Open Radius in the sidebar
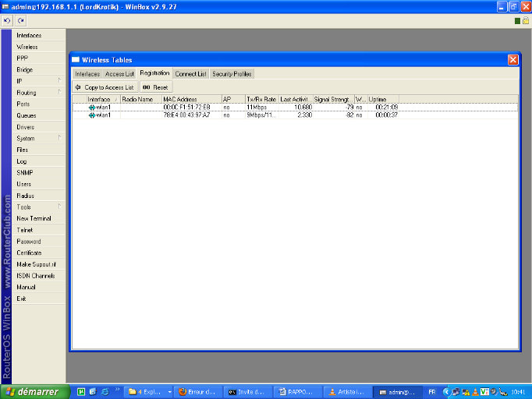532x399 pixels. pyautogui.click(x=38, y=196)
